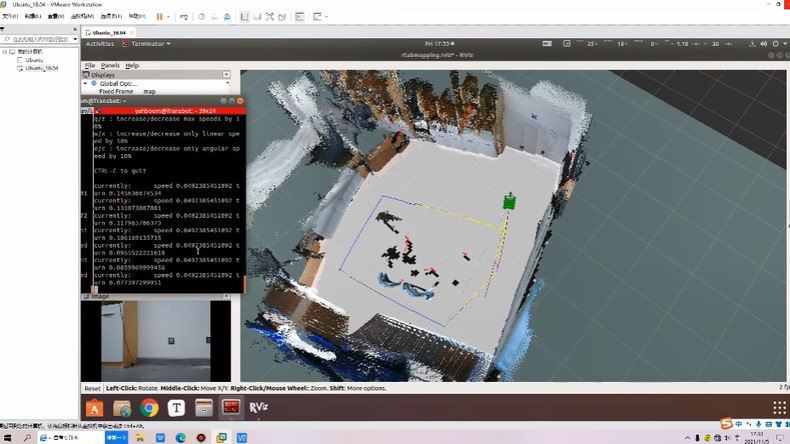Launch Google Chrome from the Ubuntu dock
The image size is (790, 444).
coord(149,407)
